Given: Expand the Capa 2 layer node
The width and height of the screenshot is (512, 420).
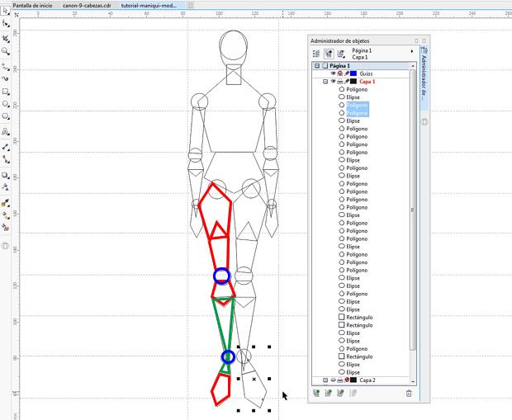Looking at the screenshot, I should [325, 380].
